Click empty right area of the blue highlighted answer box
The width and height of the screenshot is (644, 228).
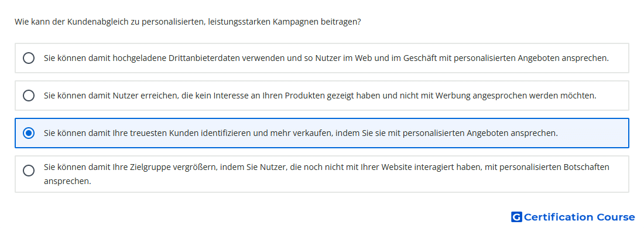click(593, 133)
